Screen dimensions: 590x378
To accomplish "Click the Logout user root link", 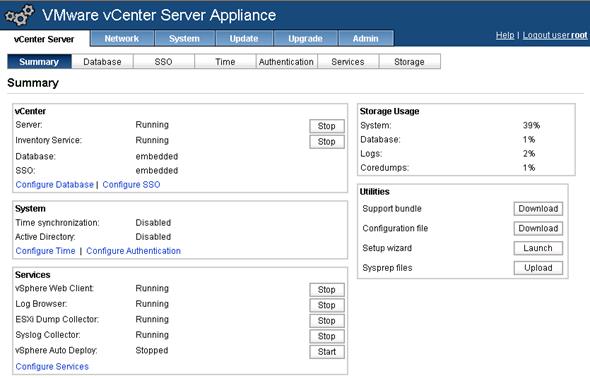I will click(x=555, y=35).
